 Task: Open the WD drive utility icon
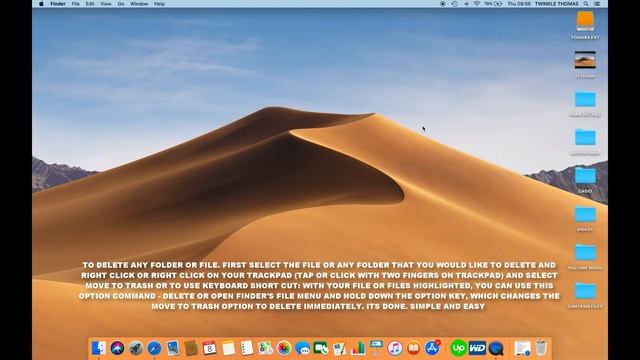click(x=477, y=348)
